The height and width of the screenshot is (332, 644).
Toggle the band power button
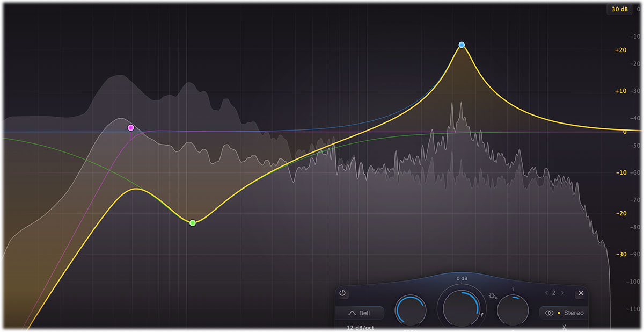coord(342,294)
